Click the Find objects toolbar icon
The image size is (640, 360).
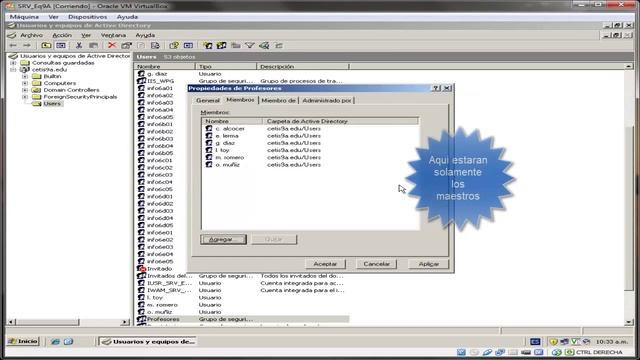coord(264,45)
